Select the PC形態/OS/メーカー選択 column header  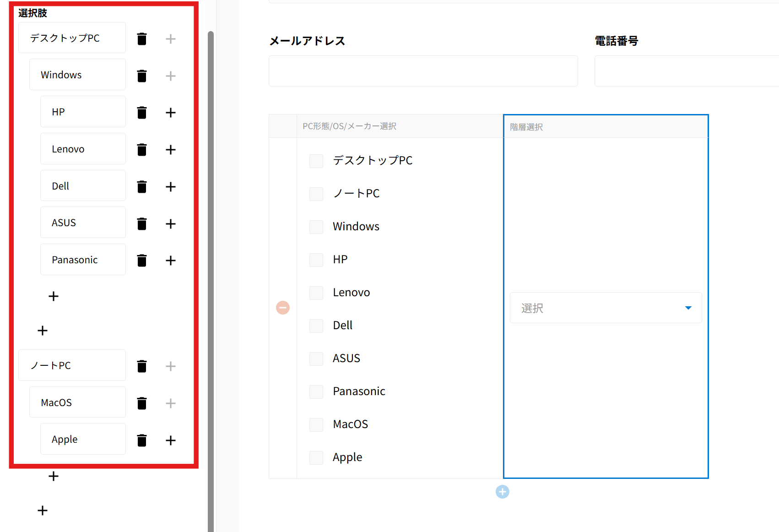click(x=400, y=126)
